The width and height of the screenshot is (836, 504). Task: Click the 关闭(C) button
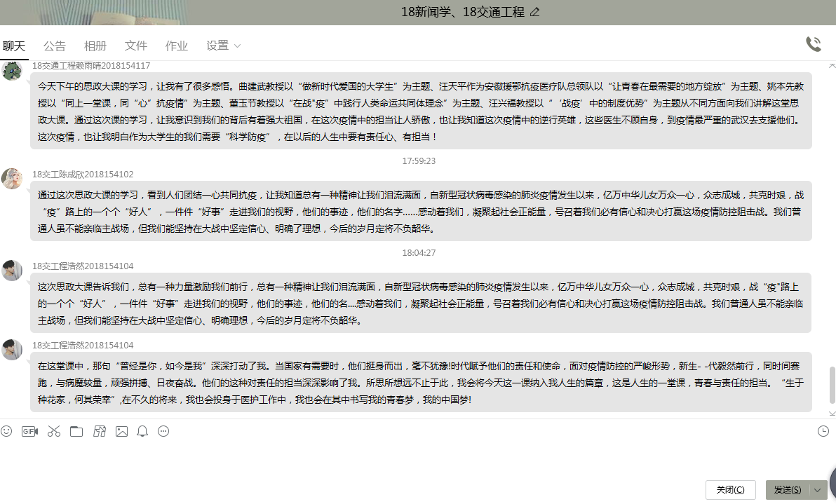click(730, 489)
